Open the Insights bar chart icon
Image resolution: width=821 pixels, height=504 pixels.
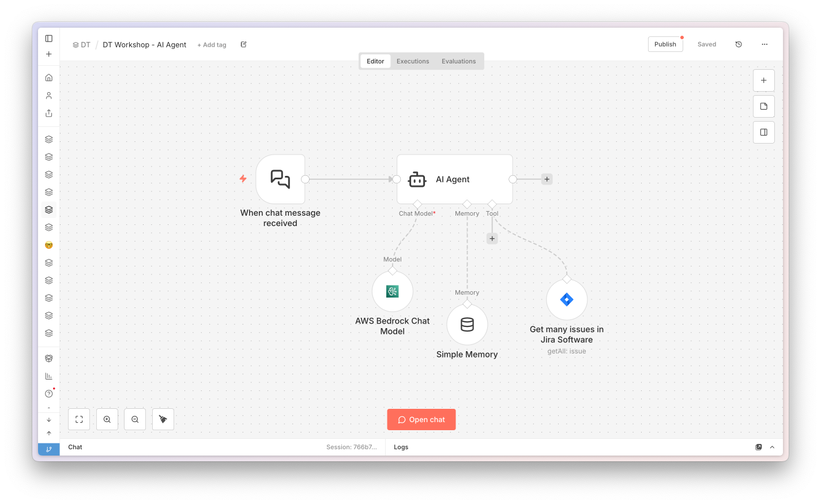[x=49, y=376]
